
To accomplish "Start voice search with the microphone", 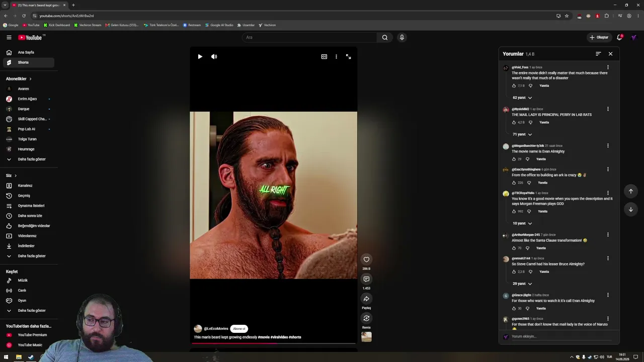I will (401, 37).
